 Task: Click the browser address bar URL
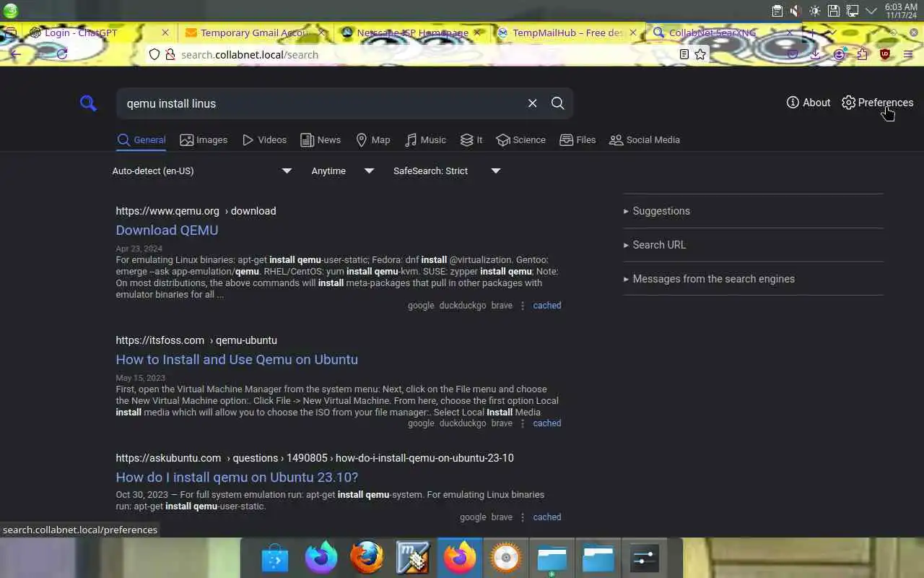[250, 55]
